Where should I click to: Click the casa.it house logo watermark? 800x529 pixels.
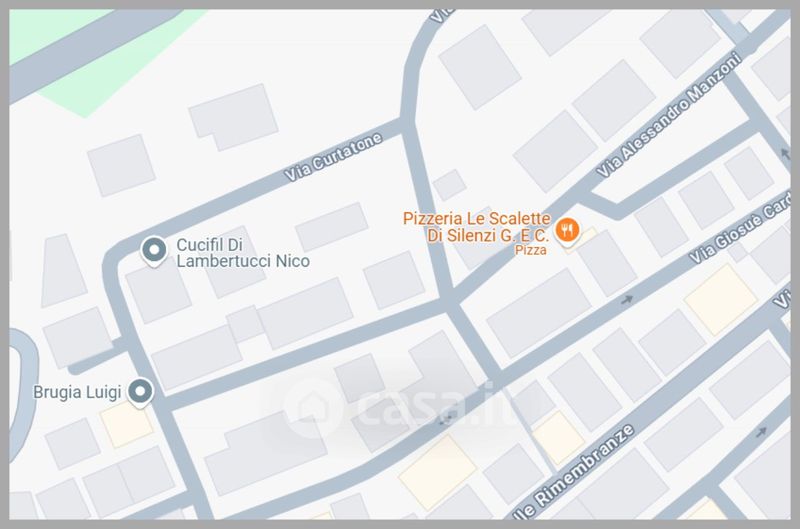pos(313,408)
